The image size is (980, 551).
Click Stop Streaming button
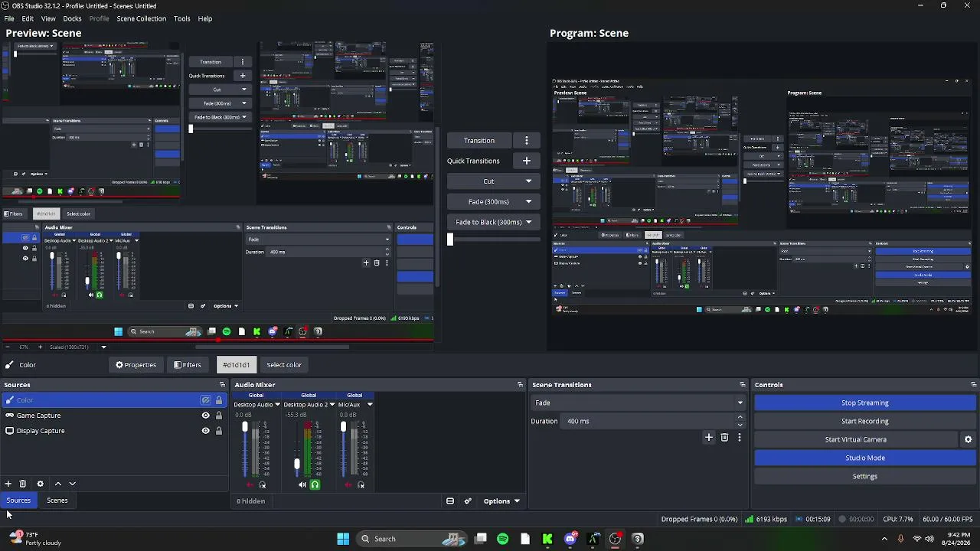point(865,403)
